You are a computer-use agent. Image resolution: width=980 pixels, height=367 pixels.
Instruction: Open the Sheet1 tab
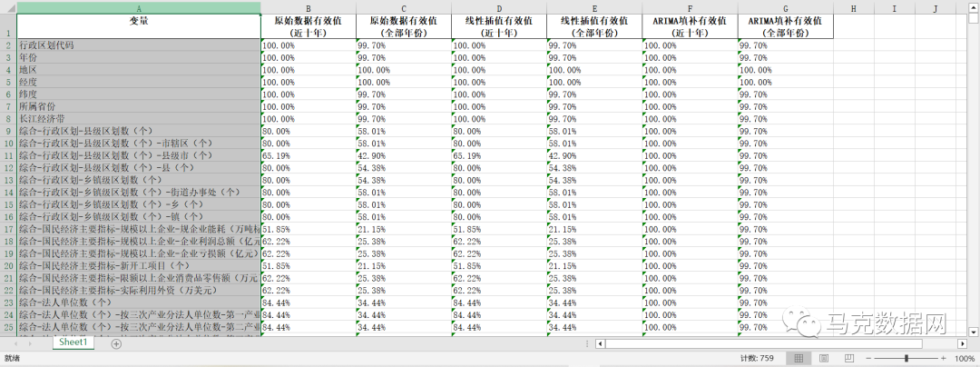click(73, 342)
